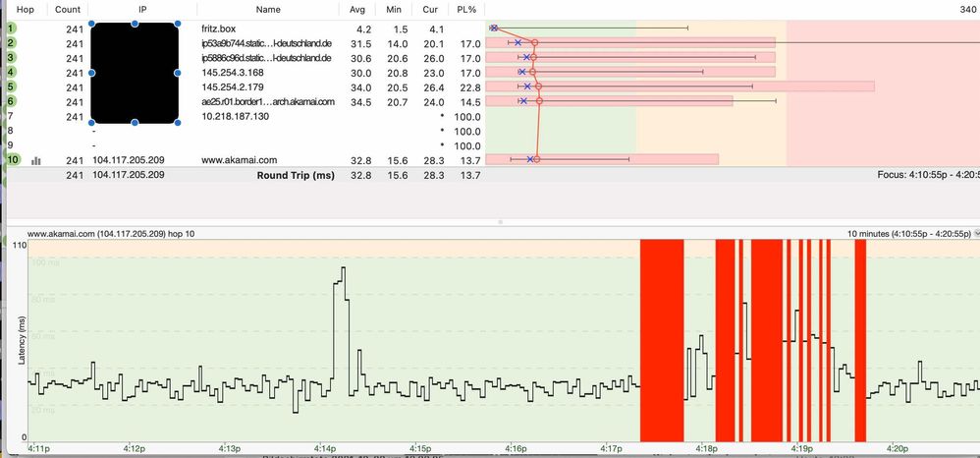980x458 pixels.
Task: Sort by the Count column header
Action: [x=68, y=10]
